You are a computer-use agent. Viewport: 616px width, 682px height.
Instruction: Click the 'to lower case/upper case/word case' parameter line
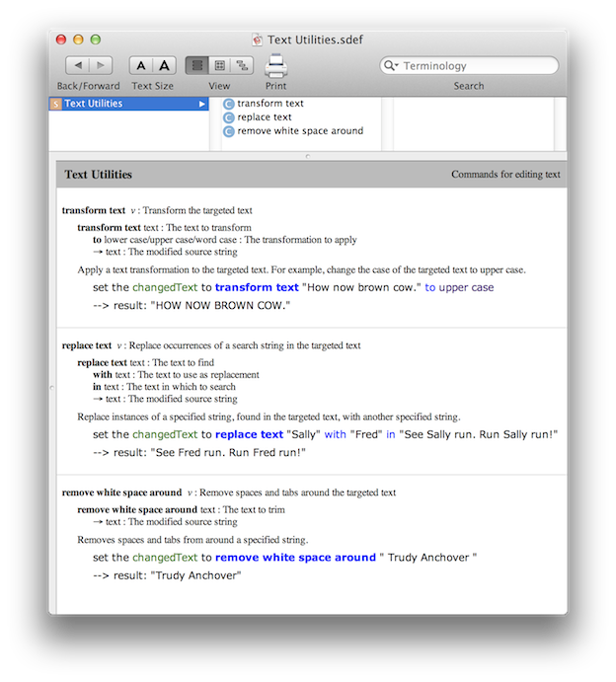[224, 240]
